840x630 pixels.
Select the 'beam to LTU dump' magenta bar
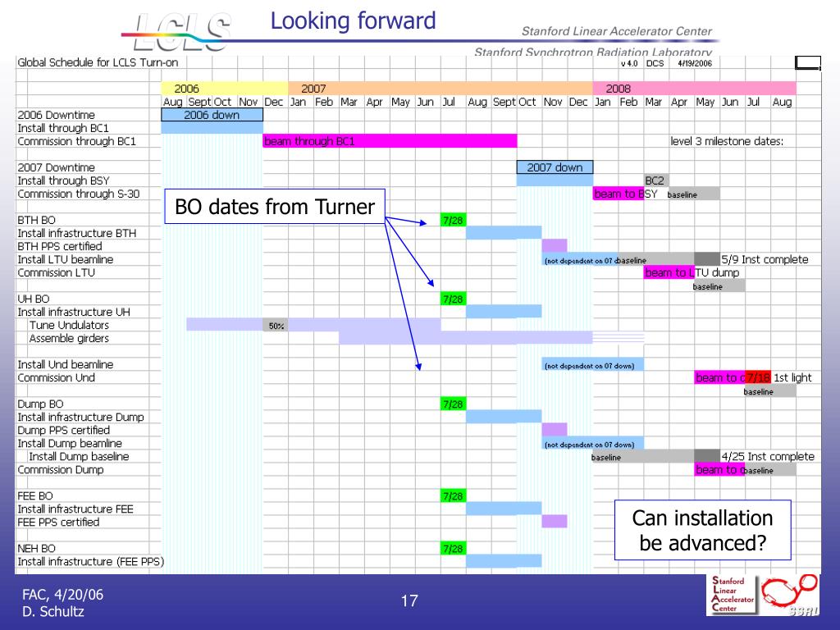669,272
